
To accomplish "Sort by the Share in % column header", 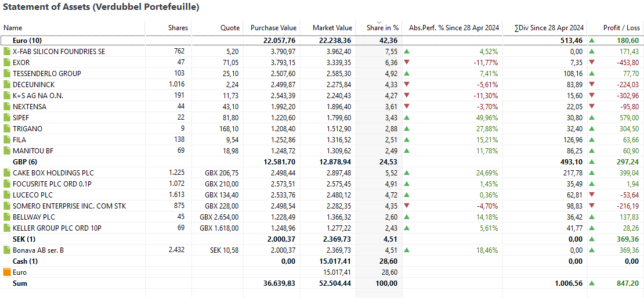I will pos(379,27).
